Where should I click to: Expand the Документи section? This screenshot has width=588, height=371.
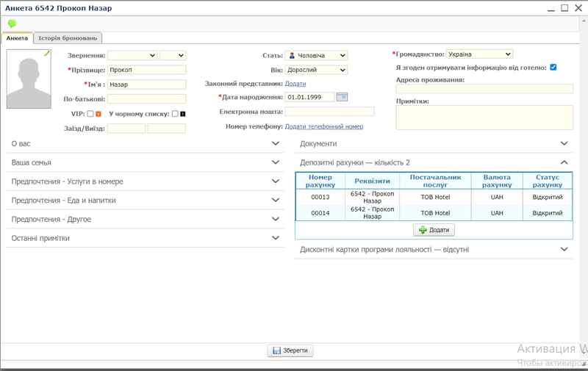point(564,144)
